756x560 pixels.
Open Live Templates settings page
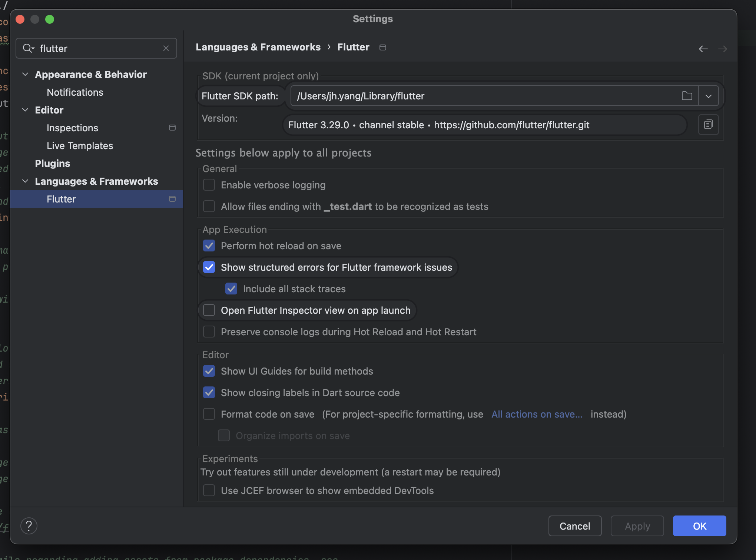pos(80,145)
